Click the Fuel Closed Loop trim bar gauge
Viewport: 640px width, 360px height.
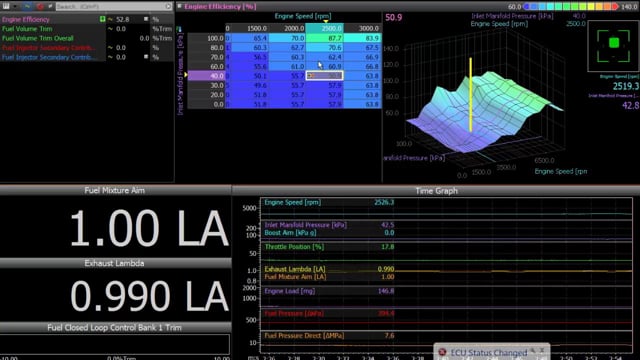(115, 344)
